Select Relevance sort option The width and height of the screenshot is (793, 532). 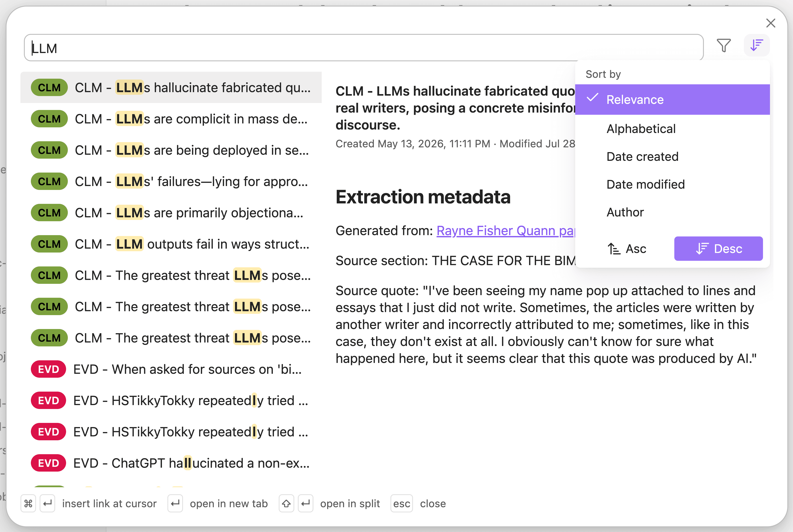click(672, 99)
